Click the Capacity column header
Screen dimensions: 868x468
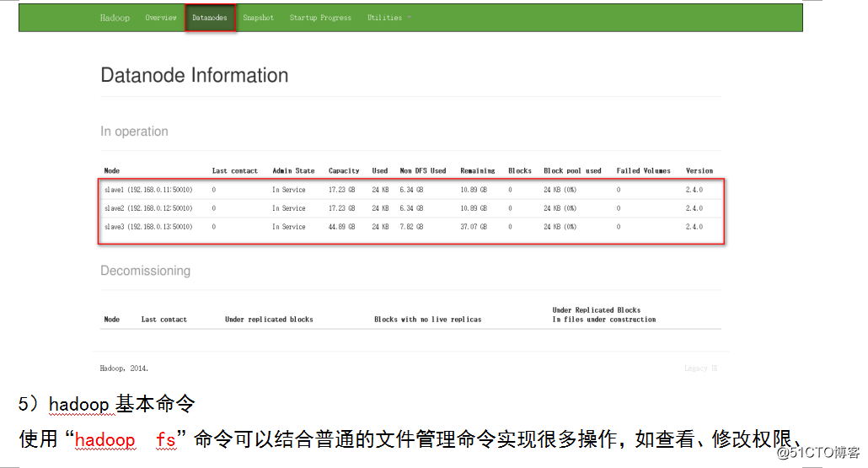click(x=344, y=170)
